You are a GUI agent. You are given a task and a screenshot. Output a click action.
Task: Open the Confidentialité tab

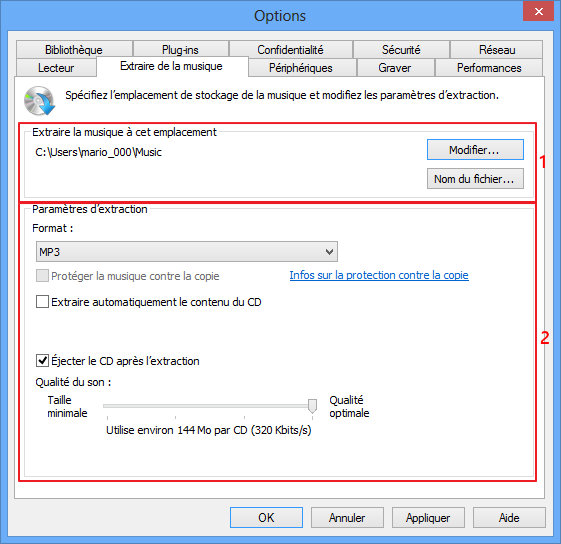coord(291,49)
